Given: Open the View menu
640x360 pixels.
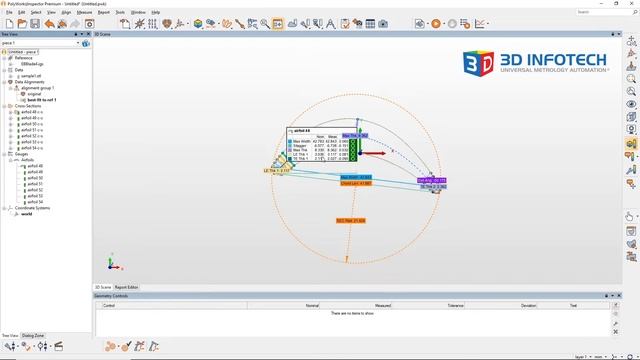Looking at the screenshot, I should [x=51, y=12].
